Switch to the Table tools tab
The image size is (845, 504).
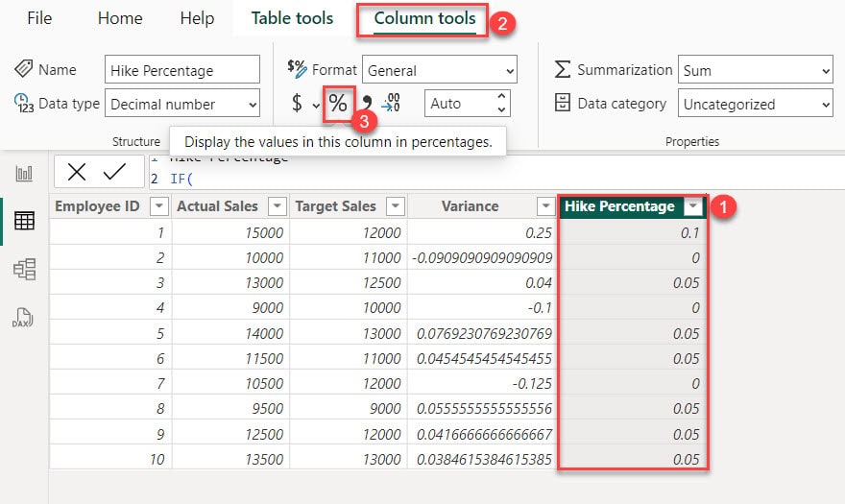point(292,18)
